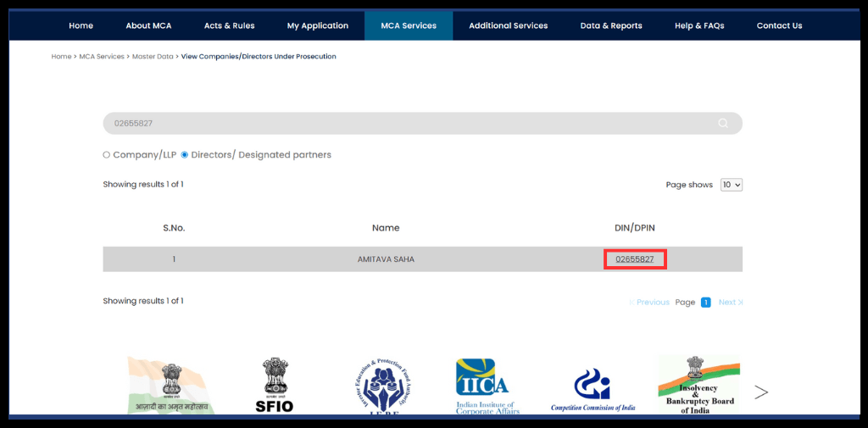Click the IEPF Authority logo
The width and height of the screenshot is (868, 428).
tap(380, 386)
